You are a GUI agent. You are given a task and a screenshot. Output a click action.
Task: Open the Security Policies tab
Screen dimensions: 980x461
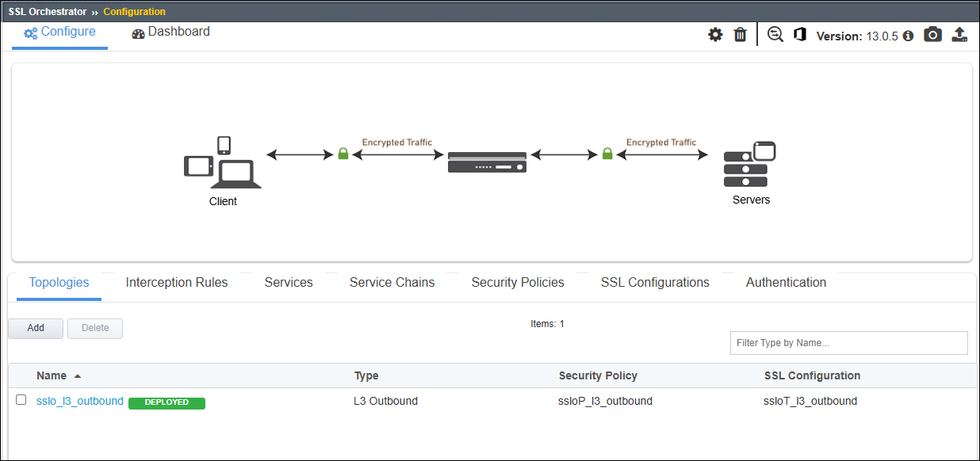[518, 283]
